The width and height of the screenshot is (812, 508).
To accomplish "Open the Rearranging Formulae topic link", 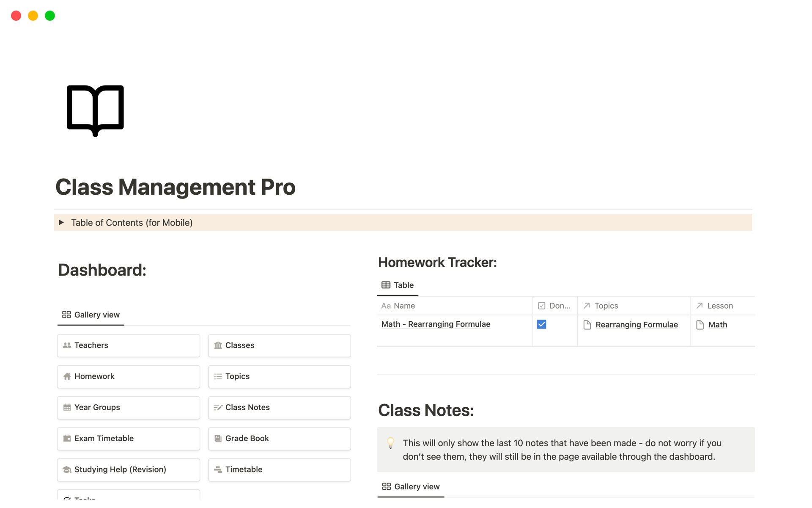I will [636, 324].
